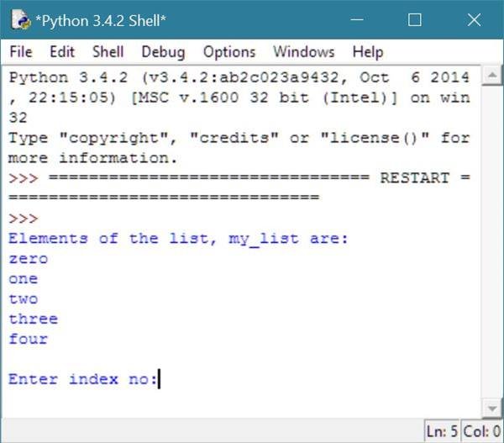Click the empty '>>>' prompt line
This screenshot has height=443, width=504.
tap(24, 219)
